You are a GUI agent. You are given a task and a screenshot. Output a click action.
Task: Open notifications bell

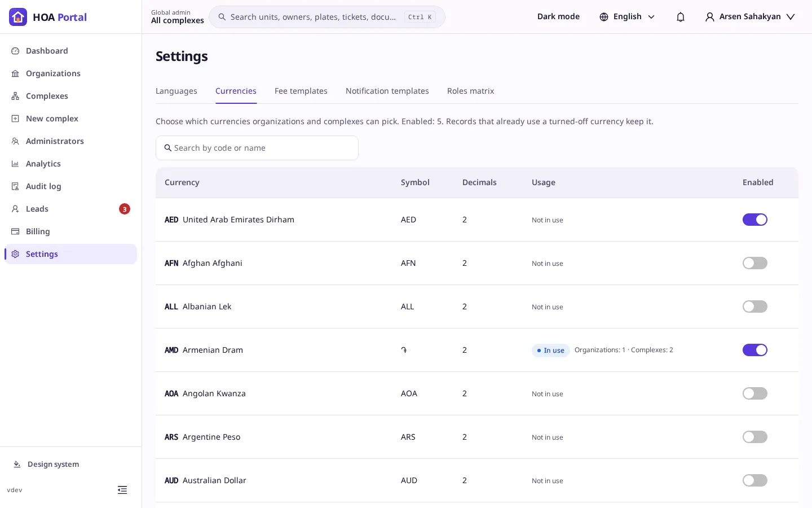681,17
